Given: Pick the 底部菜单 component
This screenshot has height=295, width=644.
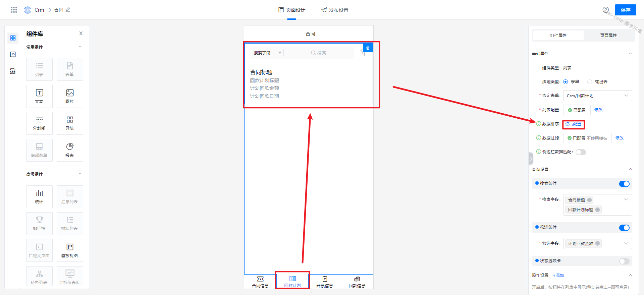Looking at the screenshot, I should [x=39, y=150].
